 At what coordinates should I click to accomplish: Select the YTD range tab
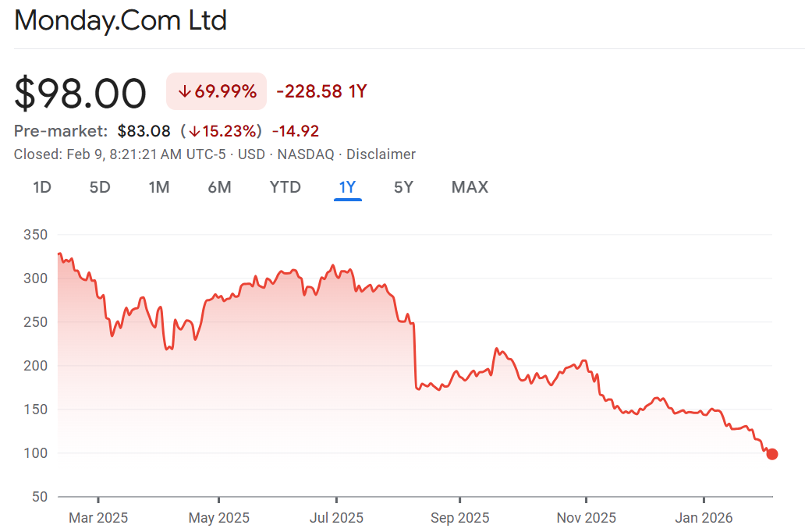point(285,187)
